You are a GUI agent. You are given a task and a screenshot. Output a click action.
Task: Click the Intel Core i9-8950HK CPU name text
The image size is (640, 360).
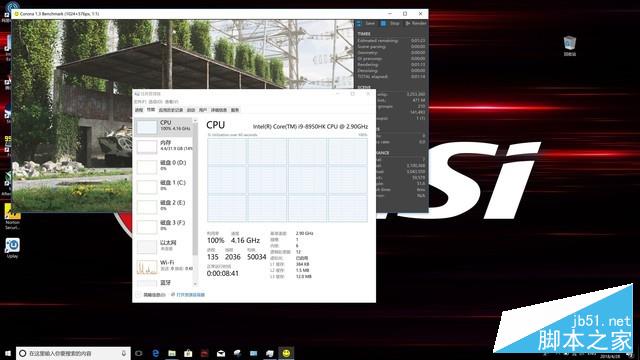tap(310, 127)
